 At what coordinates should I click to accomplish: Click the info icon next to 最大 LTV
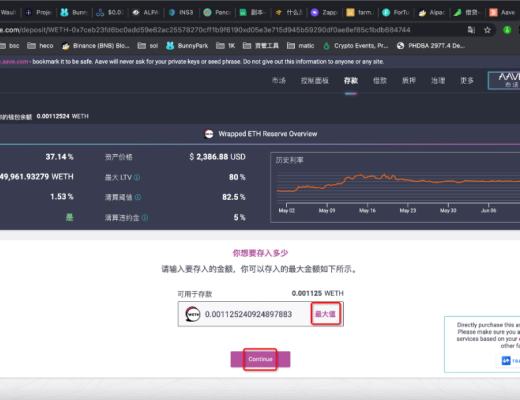point(137,177)
